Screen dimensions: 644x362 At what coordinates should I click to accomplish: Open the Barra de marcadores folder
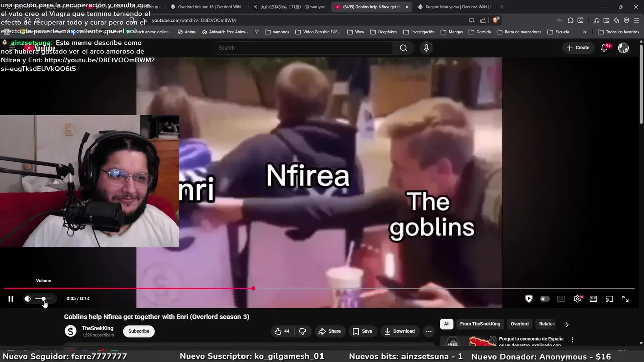519,32
